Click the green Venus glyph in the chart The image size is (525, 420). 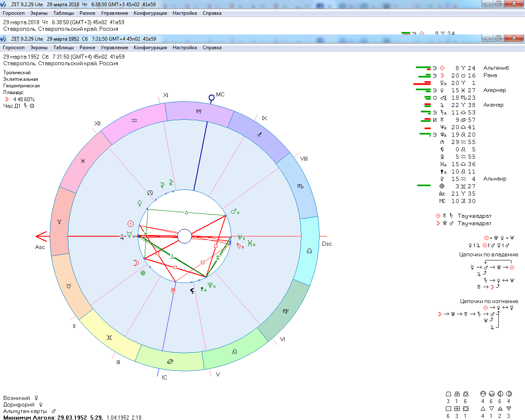pyautogui.click(x=139, y=203)
